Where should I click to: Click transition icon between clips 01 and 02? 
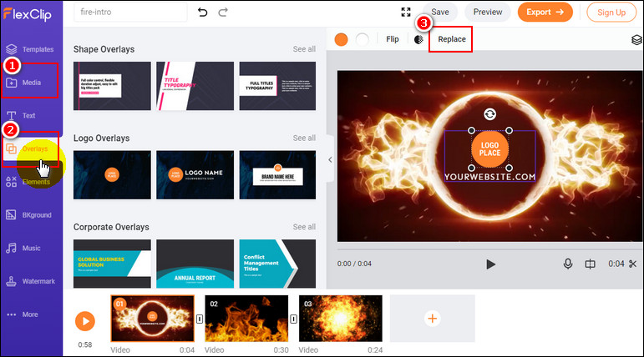coord(200,319)
